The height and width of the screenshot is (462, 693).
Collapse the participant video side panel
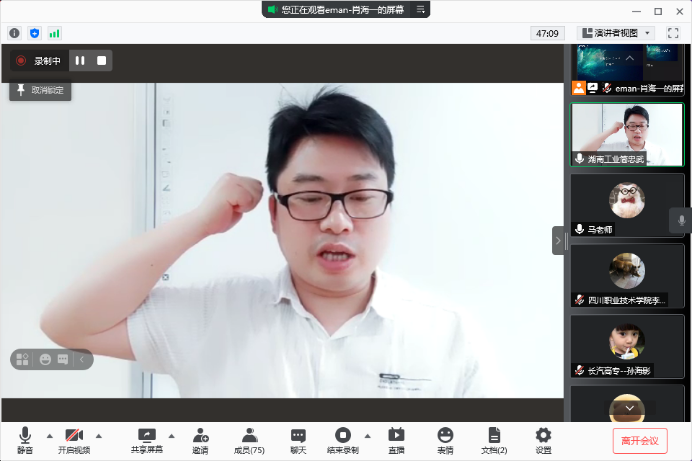(x=558, y=240)
